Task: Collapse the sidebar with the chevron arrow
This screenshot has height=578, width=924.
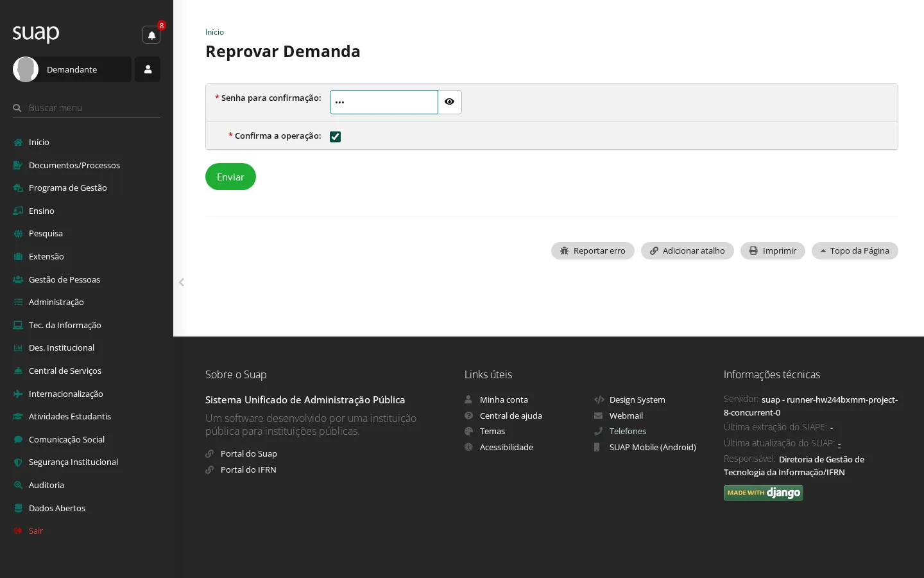Action: pos(182,282)
